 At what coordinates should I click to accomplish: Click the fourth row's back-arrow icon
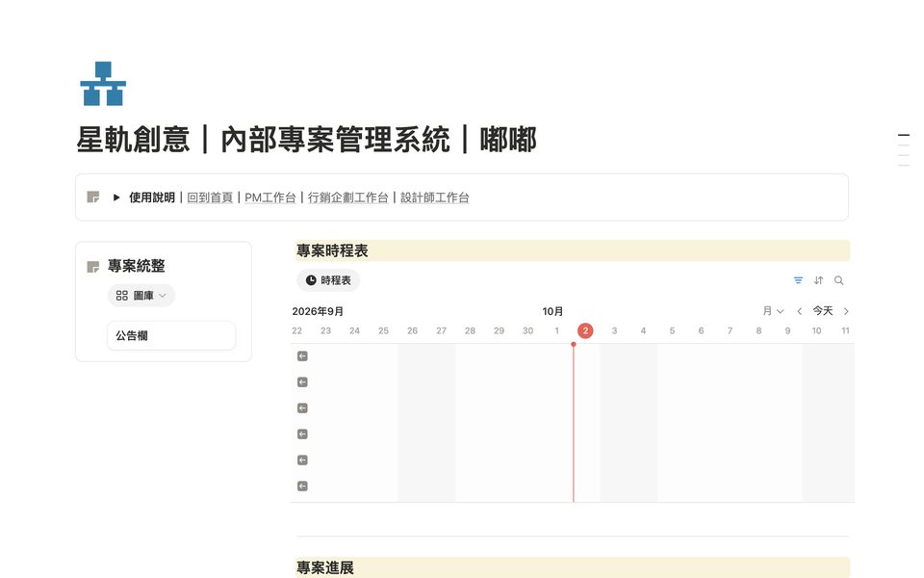[x=302, y=434]
